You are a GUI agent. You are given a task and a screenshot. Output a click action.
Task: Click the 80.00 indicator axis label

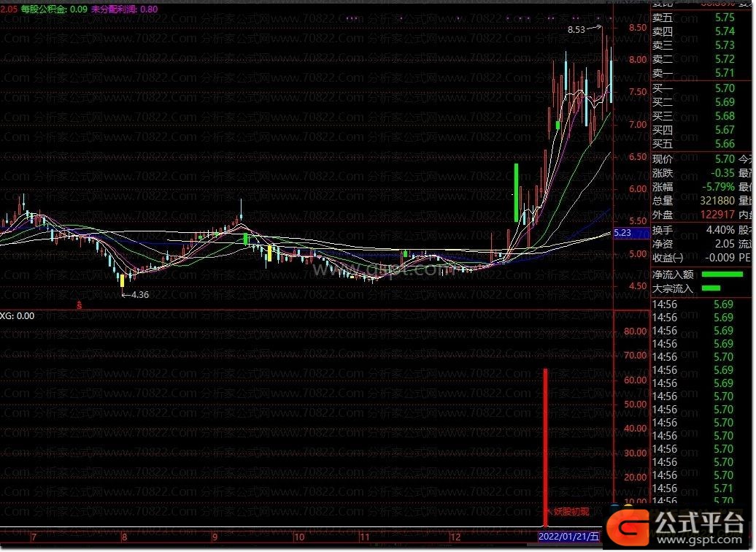coord(636,331)
